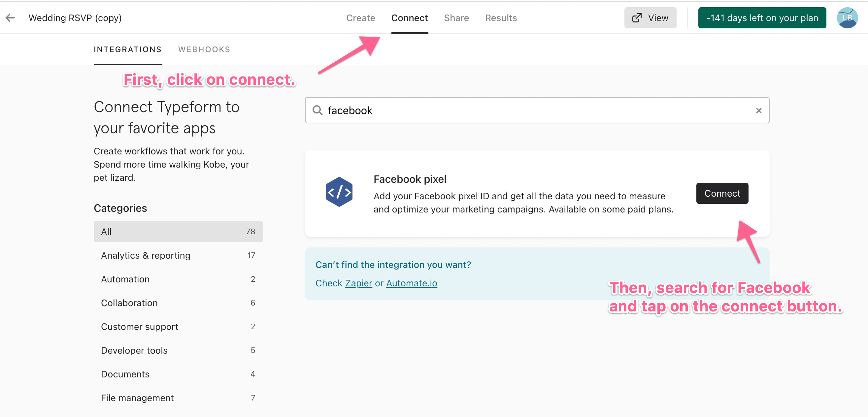This screenshot has height=417, width=868.
Task: Click the Facebook pixel heading
Action: point(410,179)
